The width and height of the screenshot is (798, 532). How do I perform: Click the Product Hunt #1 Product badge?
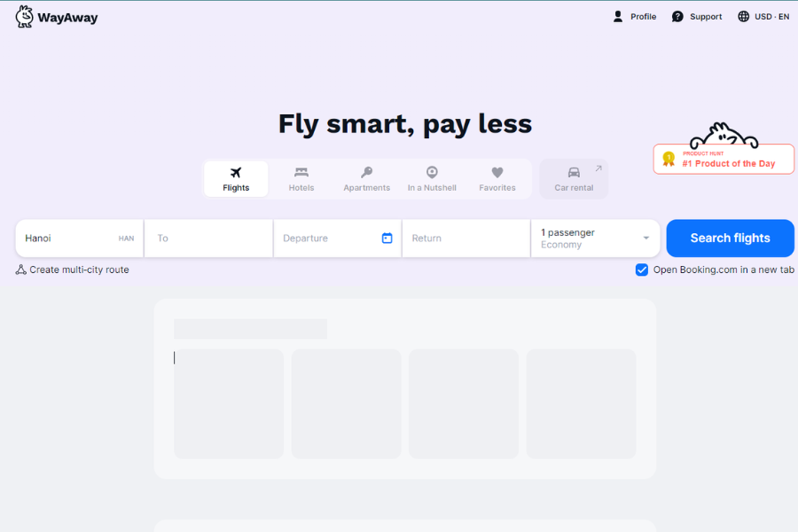point(724,160)
